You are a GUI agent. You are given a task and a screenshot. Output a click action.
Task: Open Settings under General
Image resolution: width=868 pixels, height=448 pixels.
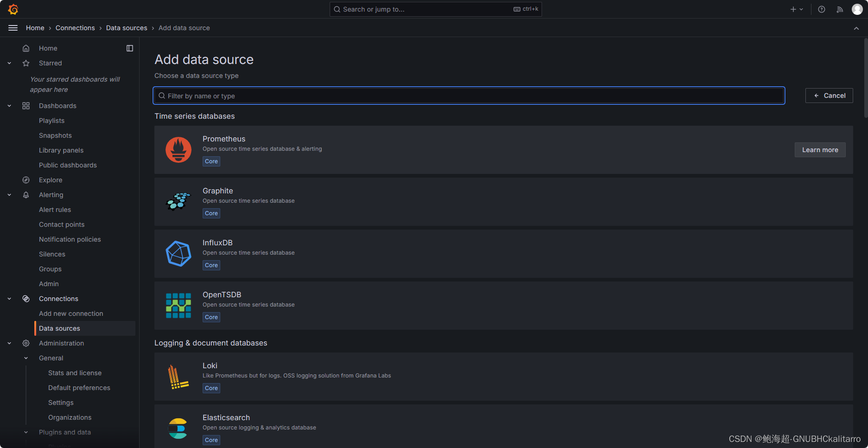[61, 403]
